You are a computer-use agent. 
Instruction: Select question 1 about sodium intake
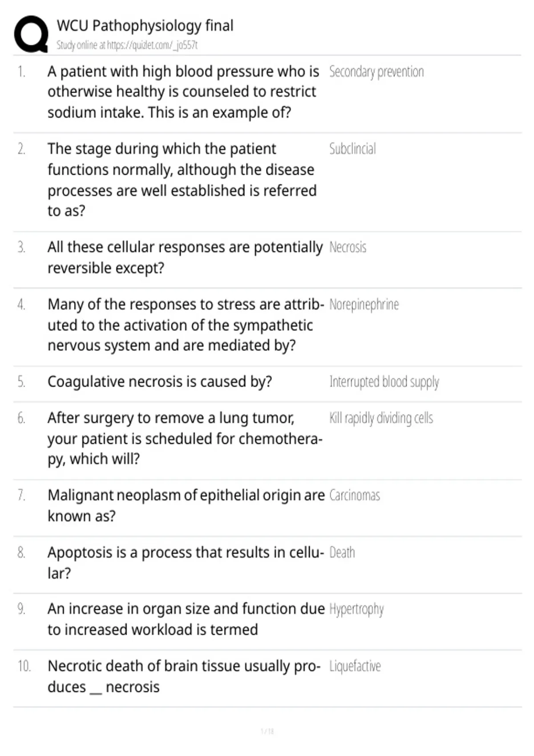183,92
